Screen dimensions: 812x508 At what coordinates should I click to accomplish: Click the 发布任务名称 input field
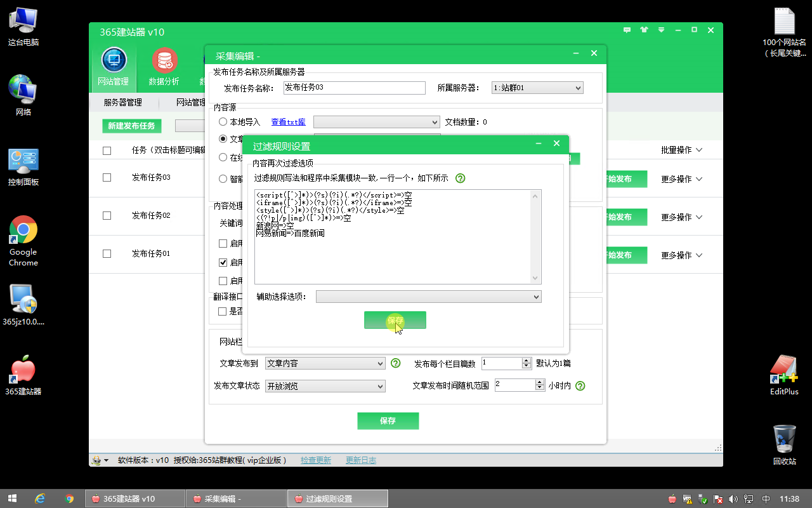tap(354, 88)
